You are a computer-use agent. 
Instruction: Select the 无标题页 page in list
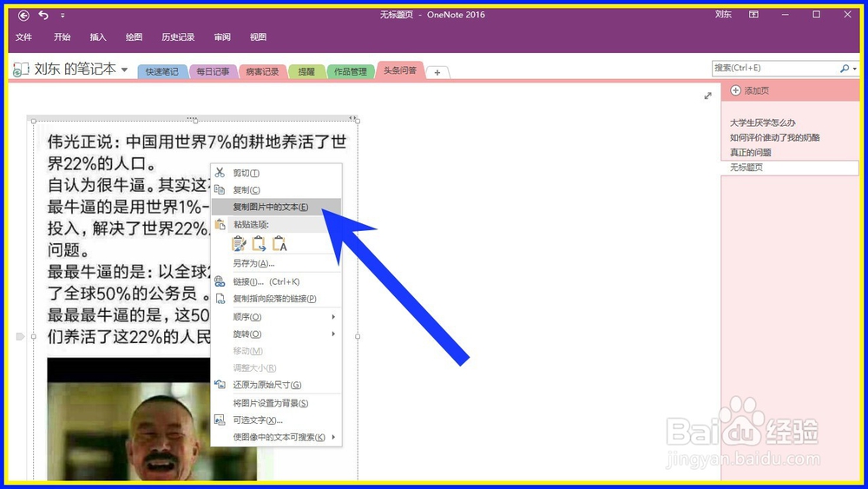tap(790, 168)
